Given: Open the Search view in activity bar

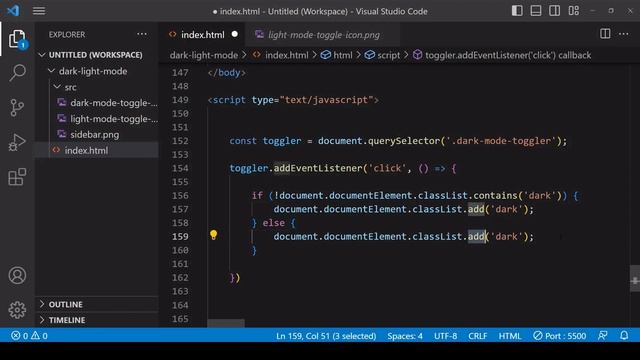Looking at the screenshot, I should (x=17, y=73).
